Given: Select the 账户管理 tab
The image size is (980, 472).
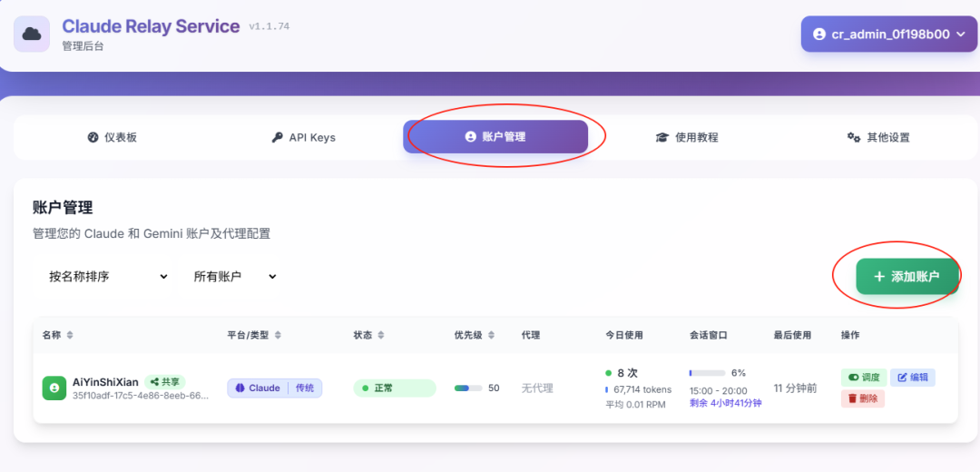Looking at the screenshot, I should (x=495, y=137).
